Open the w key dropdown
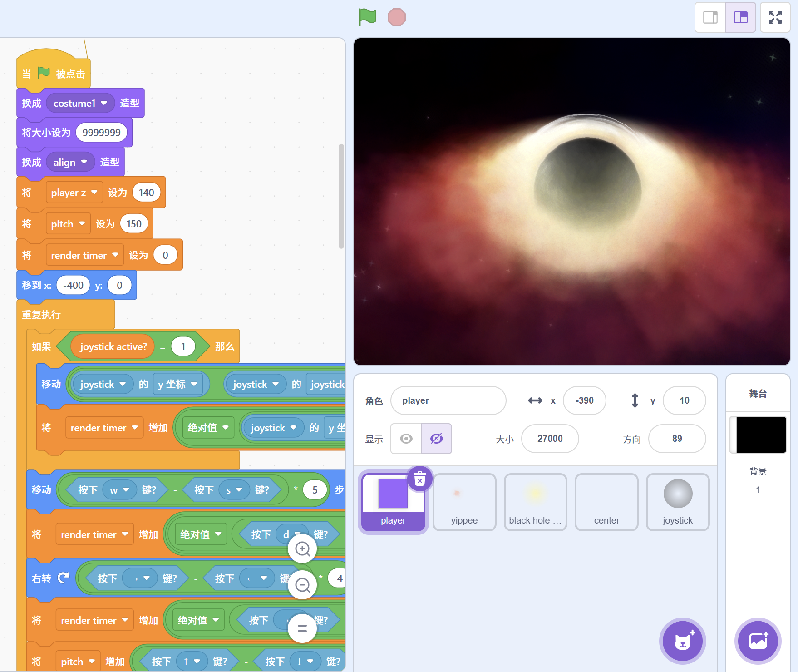 pyautogui.click(x=119, y=490)
